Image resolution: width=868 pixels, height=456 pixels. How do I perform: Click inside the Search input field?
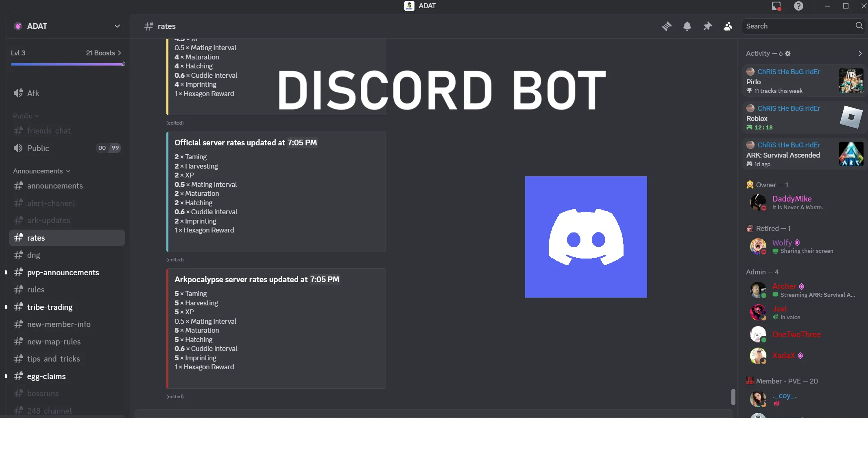[x=793, y=26]
